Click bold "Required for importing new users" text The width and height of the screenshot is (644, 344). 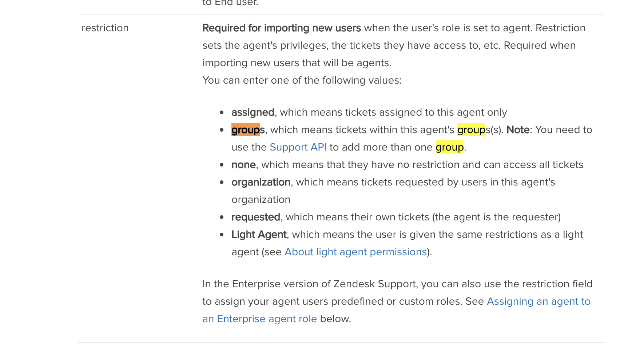click(282, 28)
